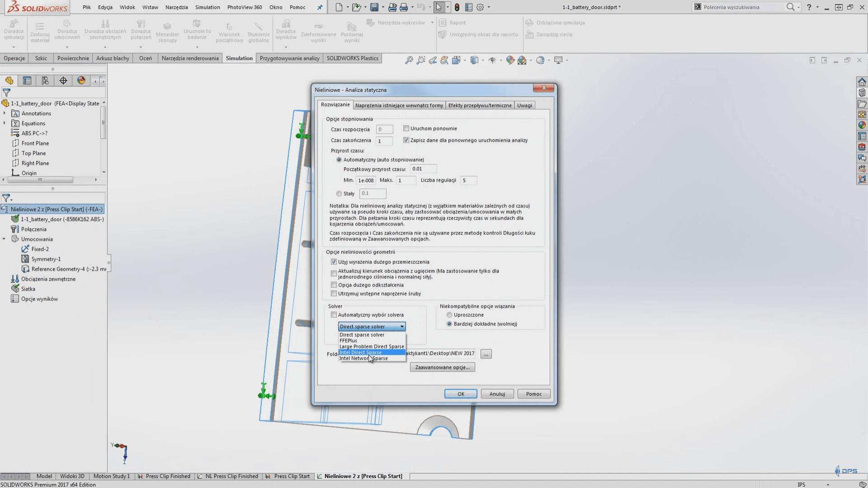Click the Zoom to Fit magnifier icon
The height and width of the screenshot is (488, 868).
coord(409,60)
